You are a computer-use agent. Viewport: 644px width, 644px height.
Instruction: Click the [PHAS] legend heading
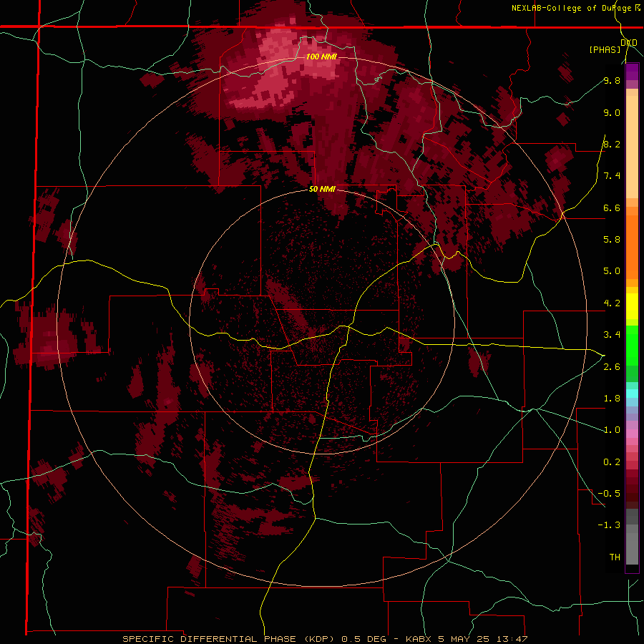coord(605,49)
